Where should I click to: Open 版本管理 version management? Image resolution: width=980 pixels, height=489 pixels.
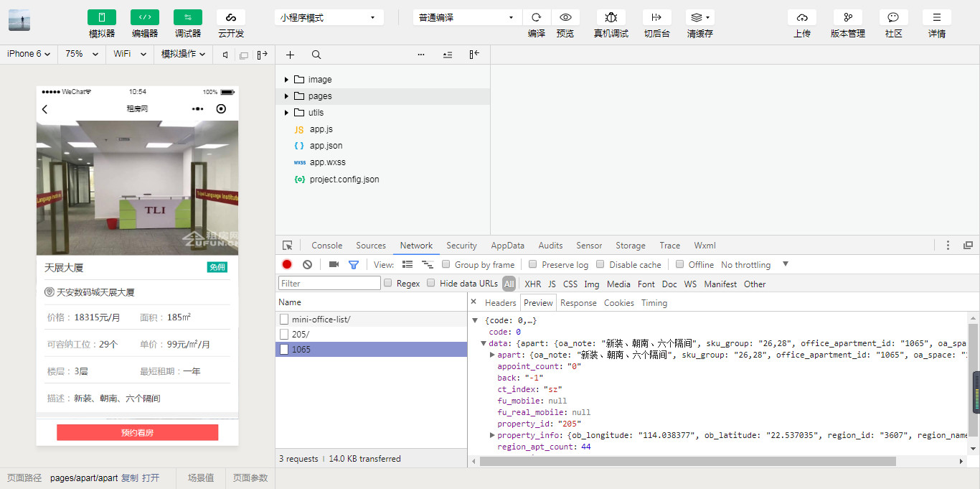click(x=848, y=17)
